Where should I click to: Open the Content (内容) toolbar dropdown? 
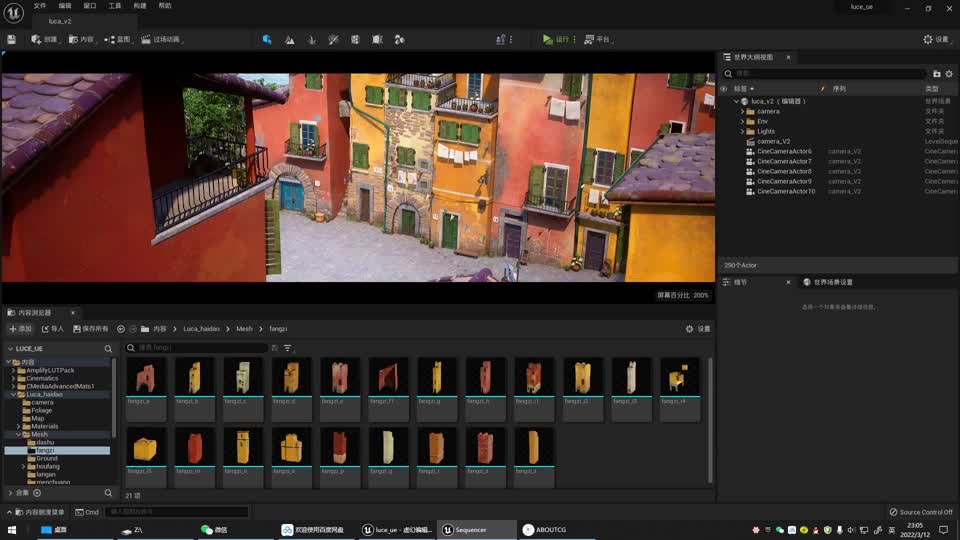point(82,39)
